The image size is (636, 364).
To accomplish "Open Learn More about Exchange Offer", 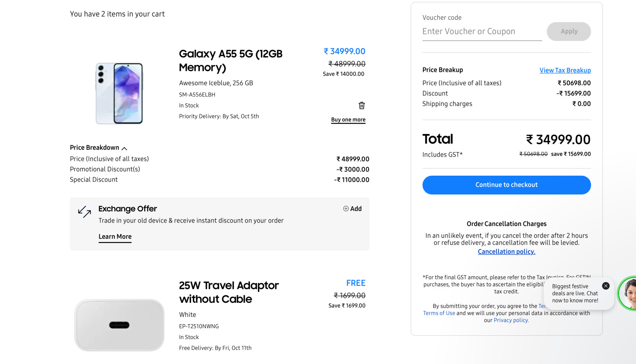I will tap(115, 236).
